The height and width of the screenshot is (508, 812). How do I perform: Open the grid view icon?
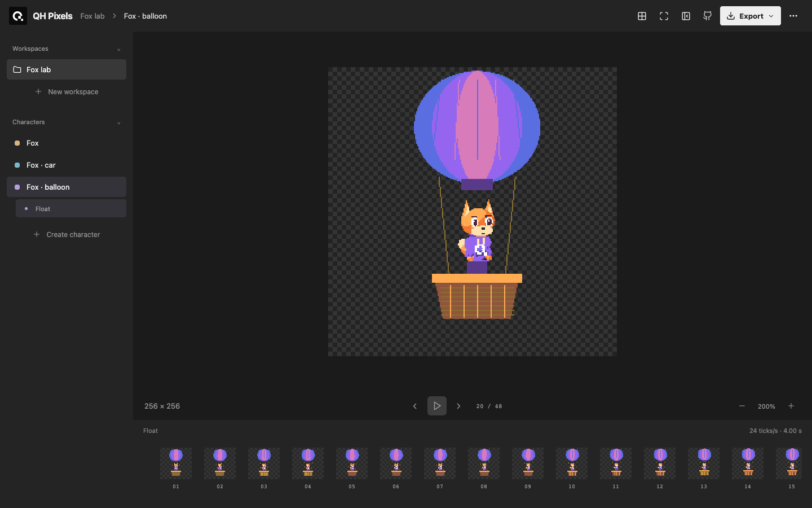click(x=642, y=16)
